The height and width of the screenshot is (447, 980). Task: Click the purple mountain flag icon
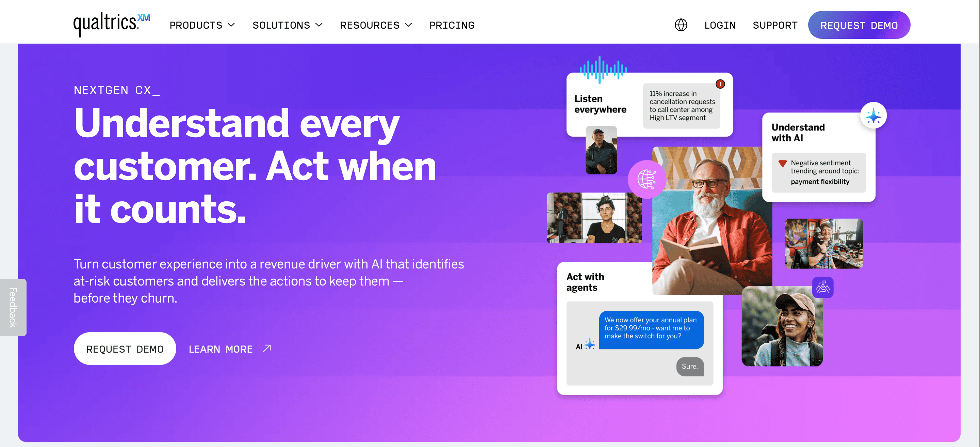click(x=822, y=287)
